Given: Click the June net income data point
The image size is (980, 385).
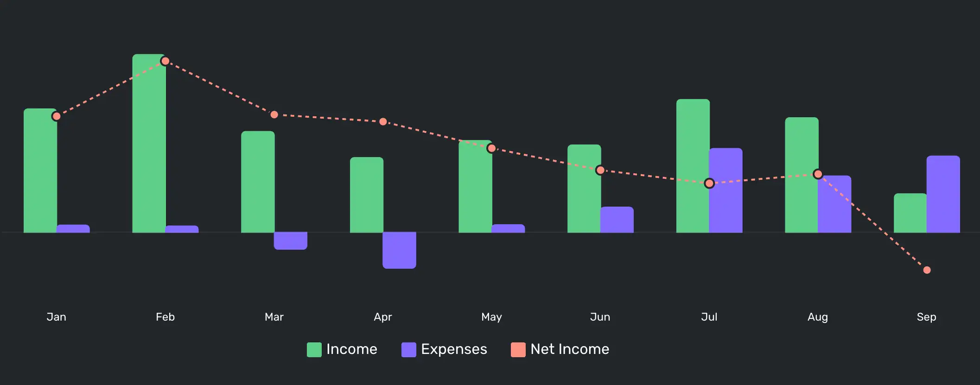Looking at the screenshot, I should click(x=600, y=170).
